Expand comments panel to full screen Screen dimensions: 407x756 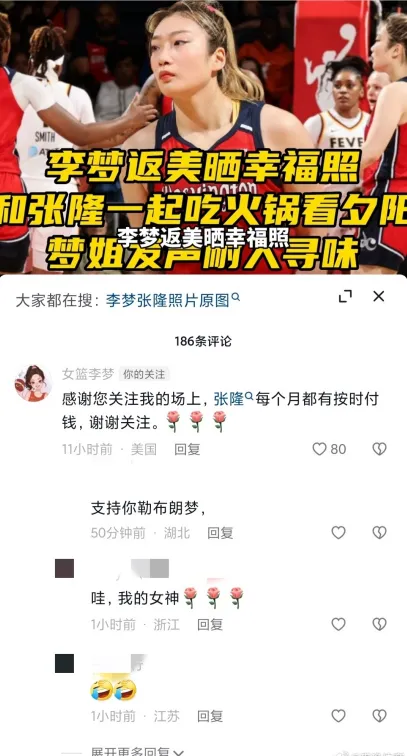pyautogui.click(x=345, y=297)
